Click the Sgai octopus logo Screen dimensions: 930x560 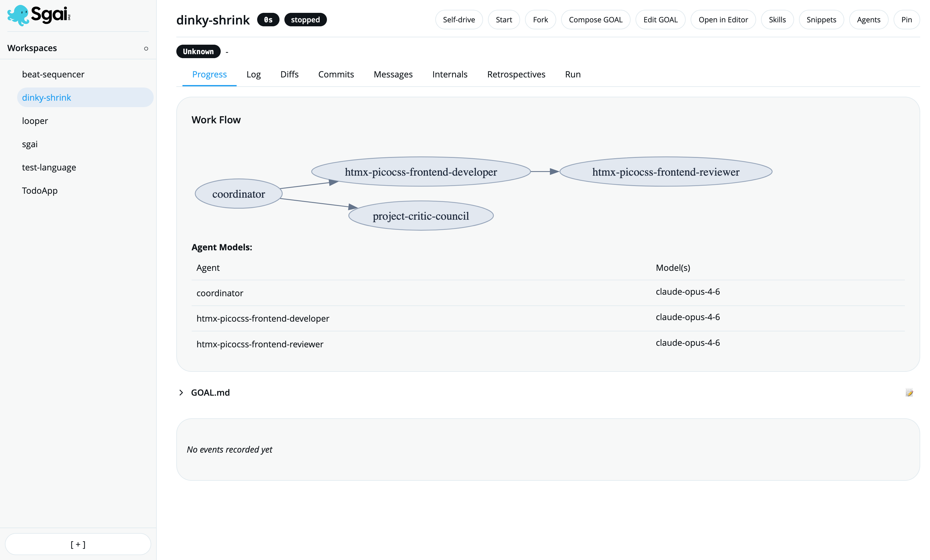tap(19, 15)
